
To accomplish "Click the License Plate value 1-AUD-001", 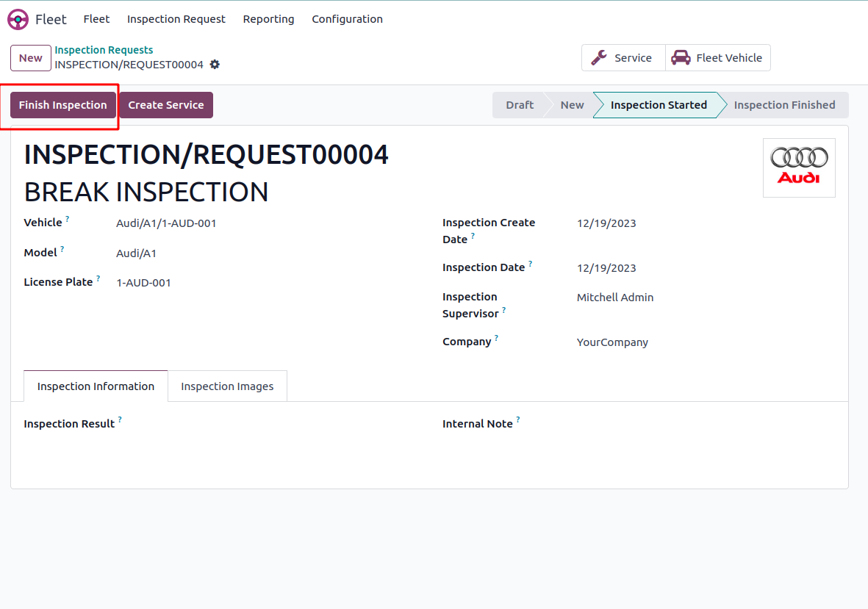I will pos(143,283).
